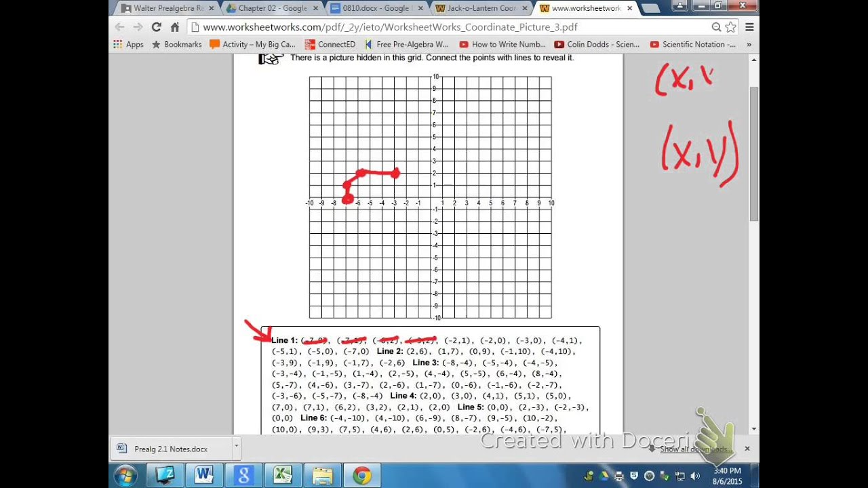Click the 'Line 5:' label in the worksheet
This screenshot has height=488, width=868.
click(x=471, y=407)
